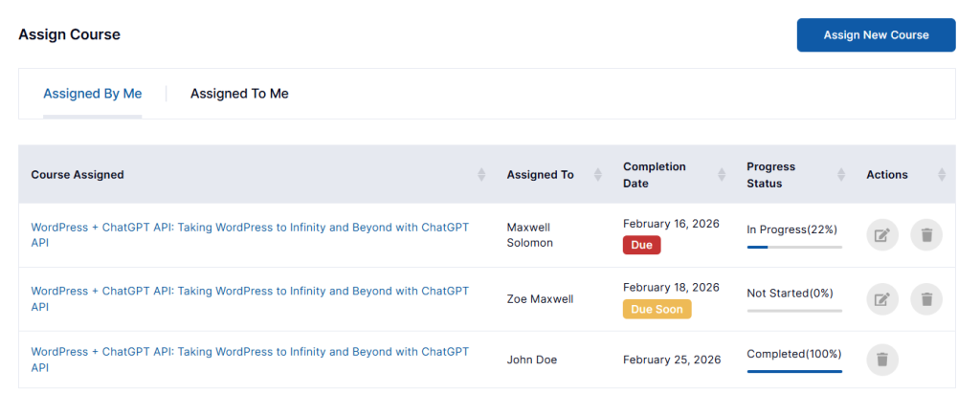Edit Zoe Maxwell's course assignment
Viewport: 980px width, 414px height.
882,299
